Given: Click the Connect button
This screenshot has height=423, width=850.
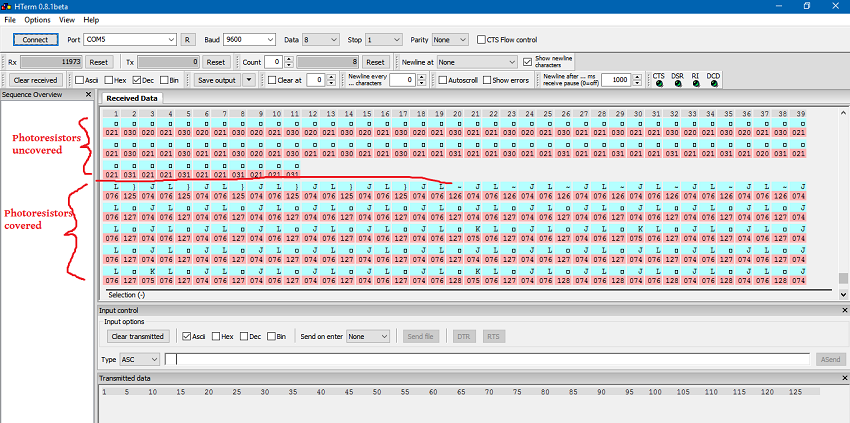Looking at the screenshot, I should click(x=35, y=40).
